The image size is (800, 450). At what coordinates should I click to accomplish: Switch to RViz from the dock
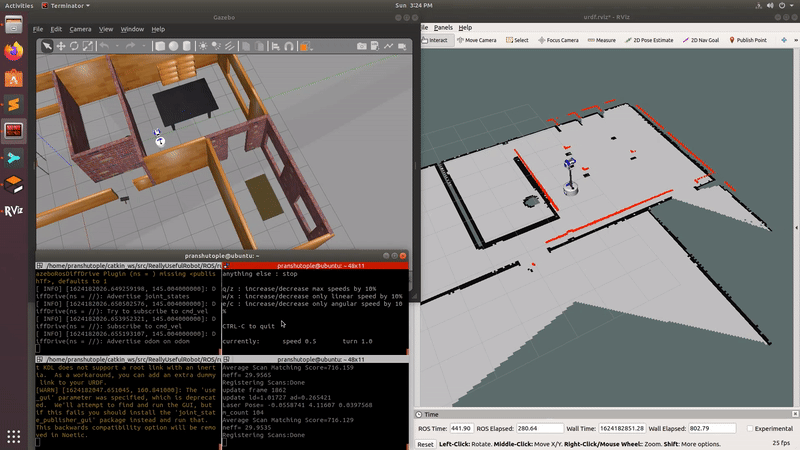[14, 211]
